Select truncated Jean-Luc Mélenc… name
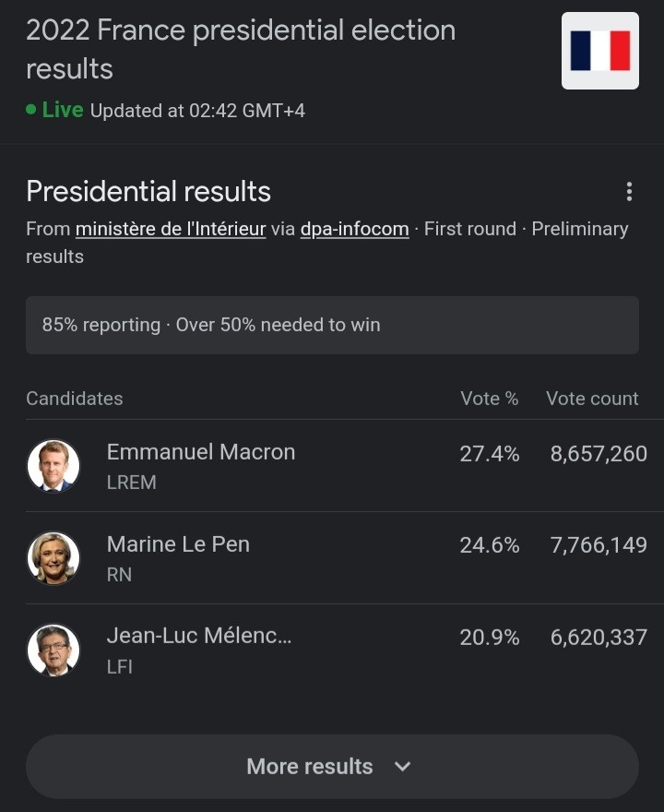Viewport: 664px width, 812px height. coord(199,636)
